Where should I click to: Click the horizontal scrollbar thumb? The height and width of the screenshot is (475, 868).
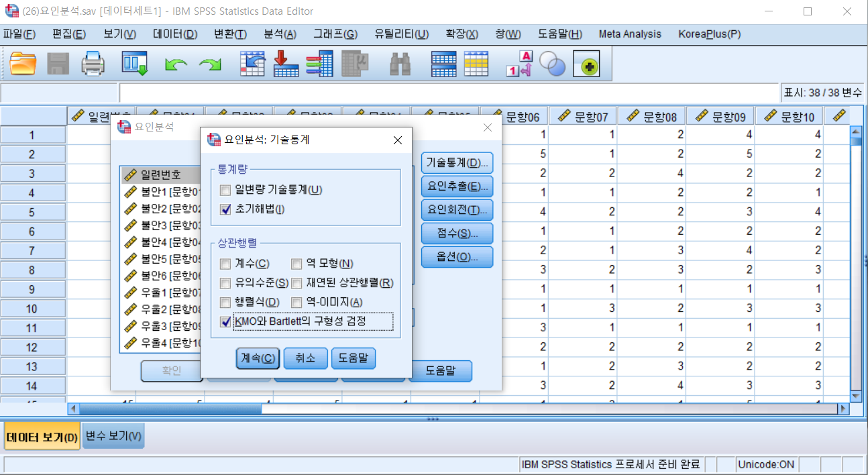pyautogui.click(x=170, y=408)
